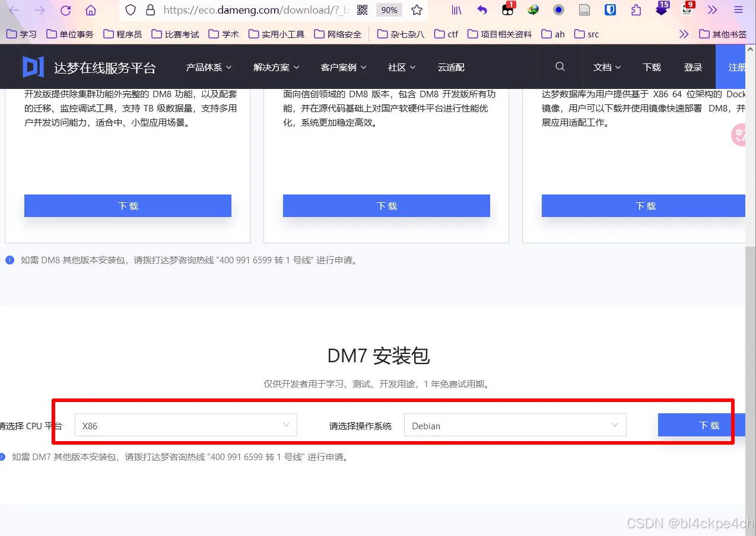Open the 项目相关资料 bookmarks folder
The width and height of the screenshot is (756, 536).
[500, 34]
